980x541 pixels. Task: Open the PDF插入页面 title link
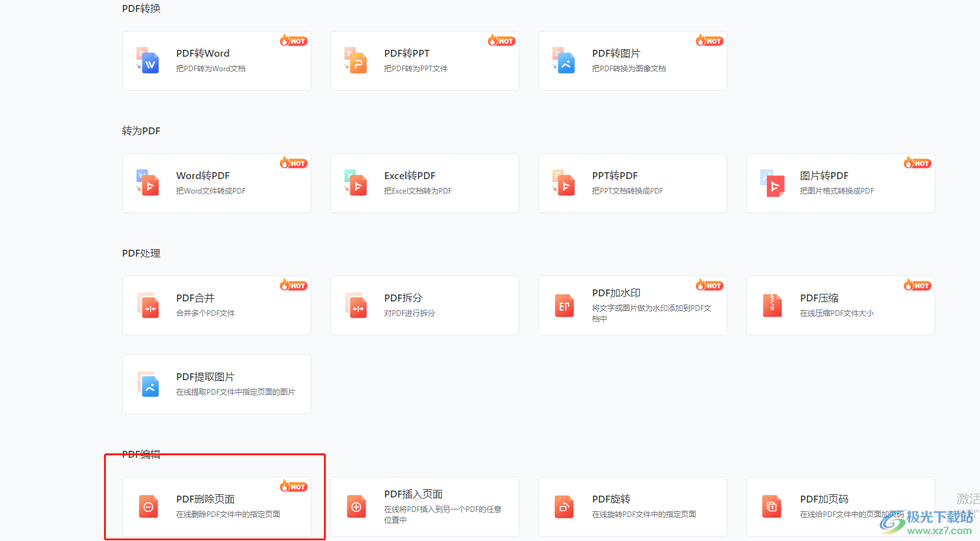pyautogui.click(x=413, y=494)
